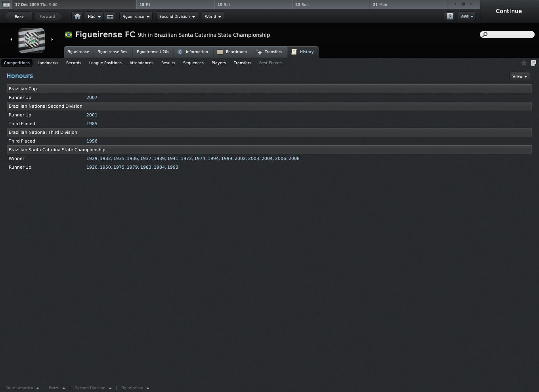Expand the Brazil breadcrumb
The image size is (539, 392).
[57, 388]
